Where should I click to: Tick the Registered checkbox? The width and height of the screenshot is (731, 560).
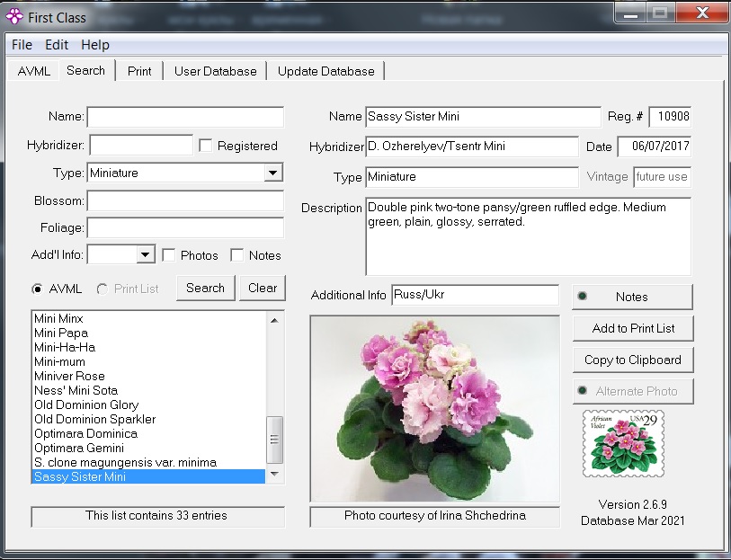pyautogui.click(x=206, y=146)
